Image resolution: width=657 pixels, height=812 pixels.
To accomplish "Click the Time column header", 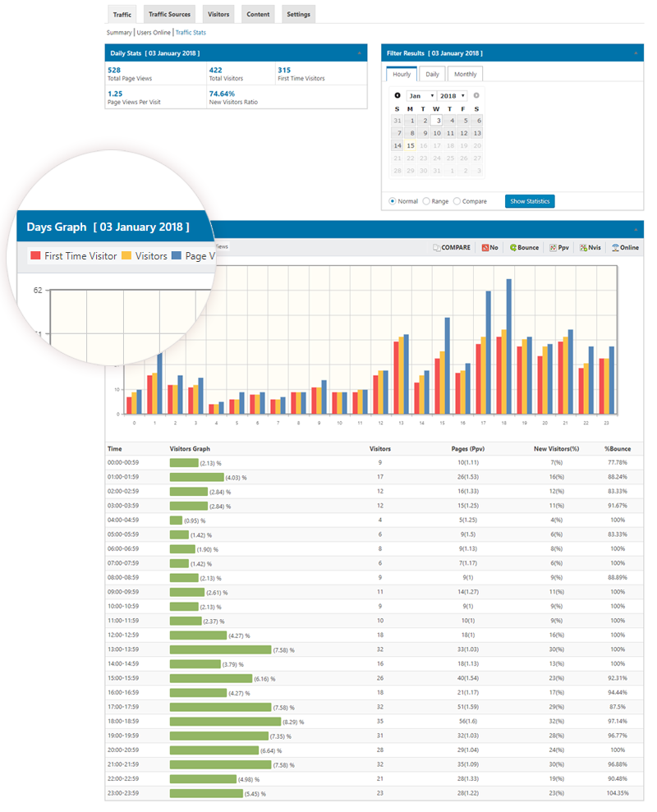I will (114, 449).
